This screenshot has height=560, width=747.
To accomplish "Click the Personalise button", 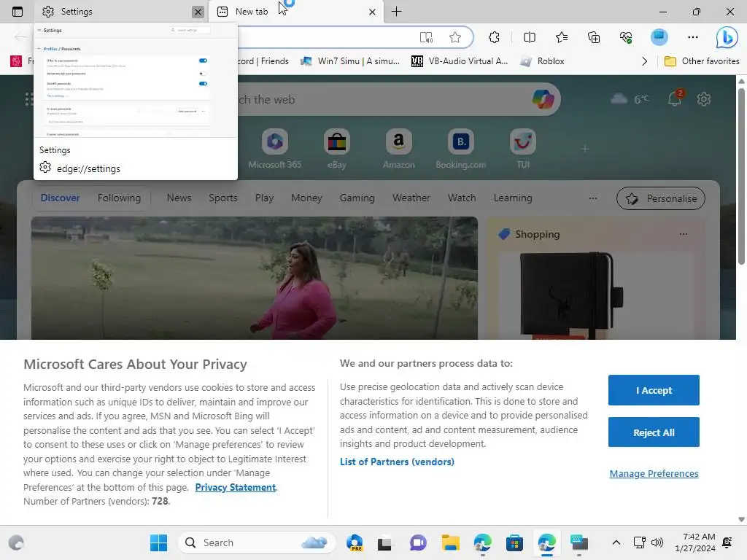I will [x=661, y=198].
